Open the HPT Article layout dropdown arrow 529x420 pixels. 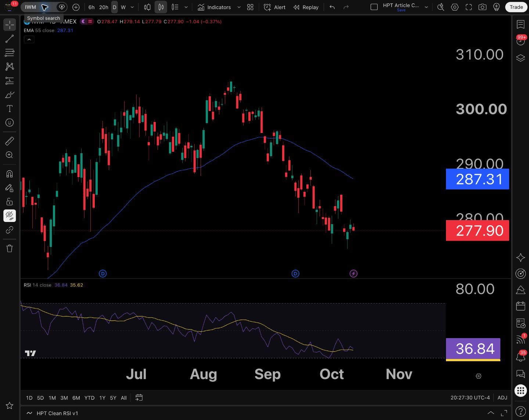427,7
